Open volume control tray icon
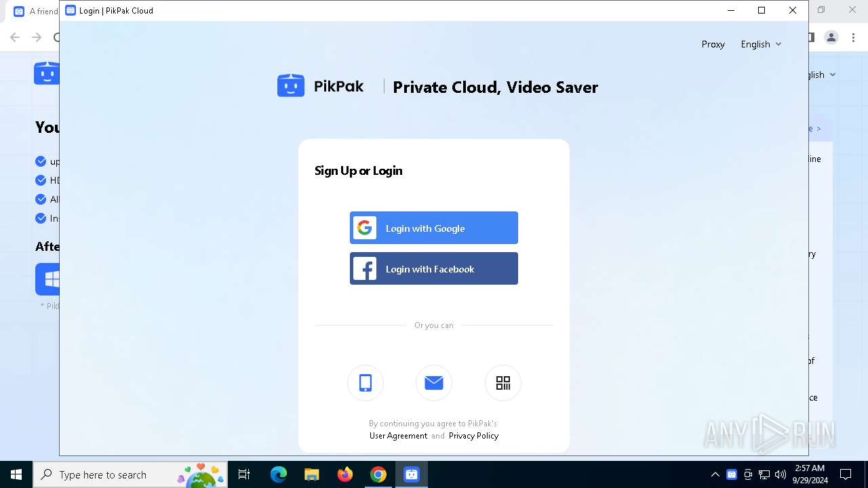 pos(781,474)
